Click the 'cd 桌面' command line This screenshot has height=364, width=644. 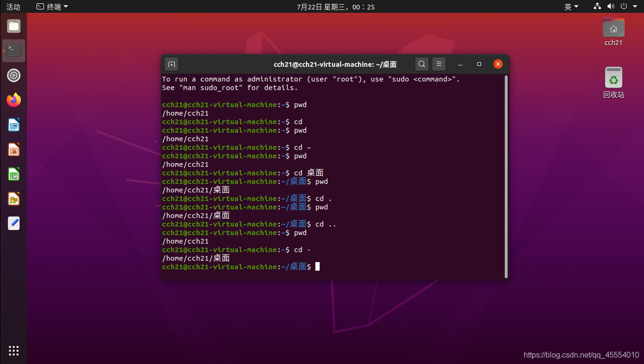[x=243, y=173]
